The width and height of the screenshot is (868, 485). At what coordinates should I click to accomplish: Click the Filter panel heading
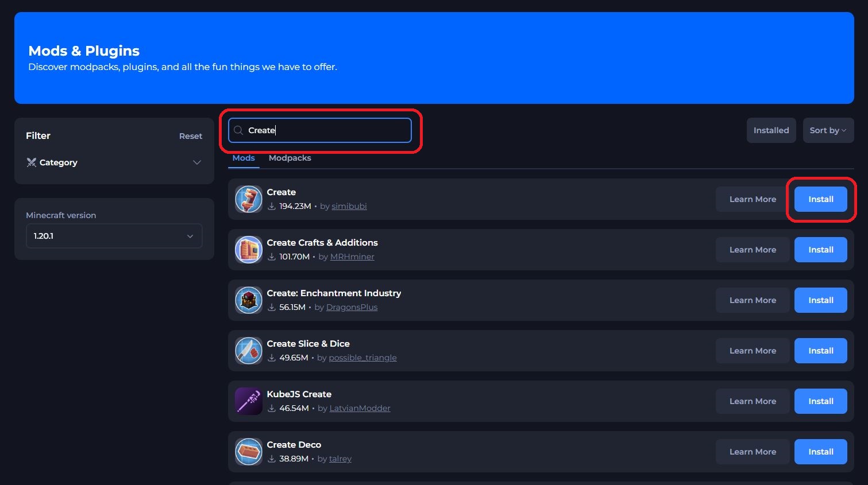(38, 136)
